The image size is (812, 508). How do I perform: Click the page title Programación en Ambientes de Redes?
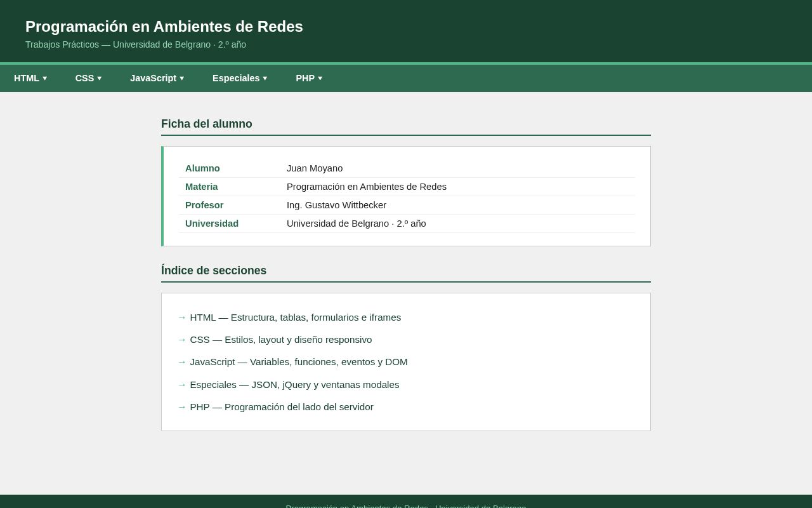164,27
